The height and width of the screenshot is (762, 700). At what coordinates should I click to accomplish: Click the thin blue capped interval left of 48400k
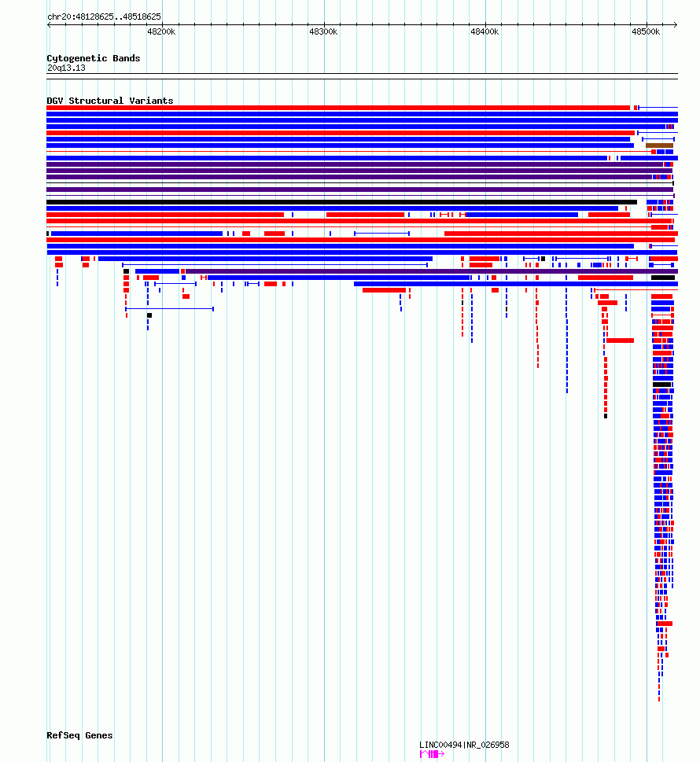click(x=381, y=234)
